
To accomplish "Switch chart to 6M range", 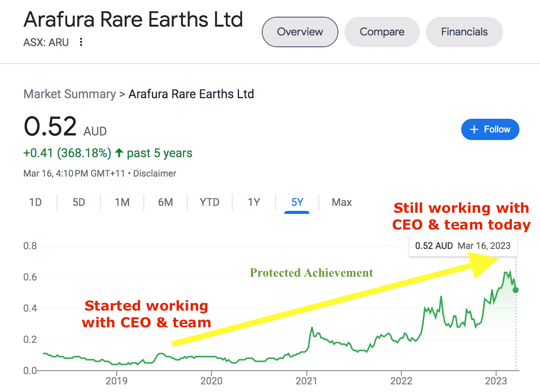I will pyautogui.click(x=166, y=202).
